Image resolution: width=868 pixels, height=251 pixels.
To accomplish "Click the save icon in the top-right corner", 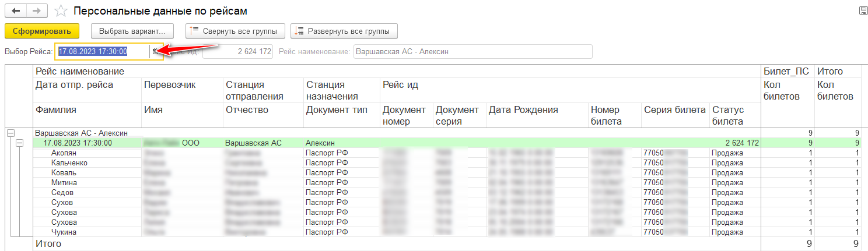I will point(863,11).
